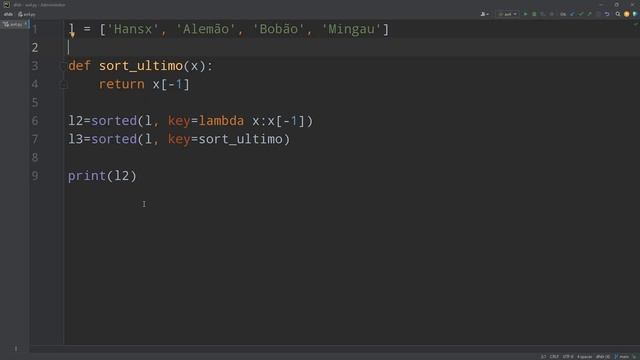Click the CRLF line separator in status bar
640x360 pixels.
point(554,357)
